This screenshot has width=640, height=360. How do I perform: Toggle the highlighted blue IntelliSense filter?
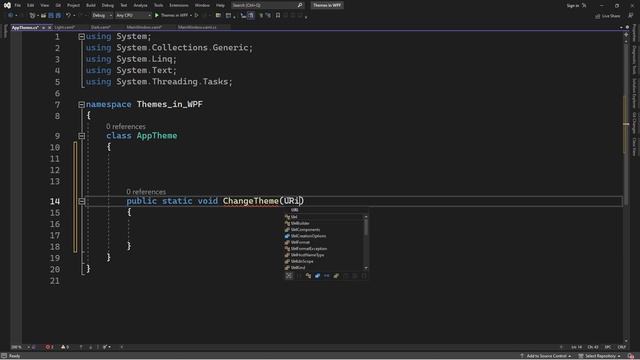click(318, 276)
